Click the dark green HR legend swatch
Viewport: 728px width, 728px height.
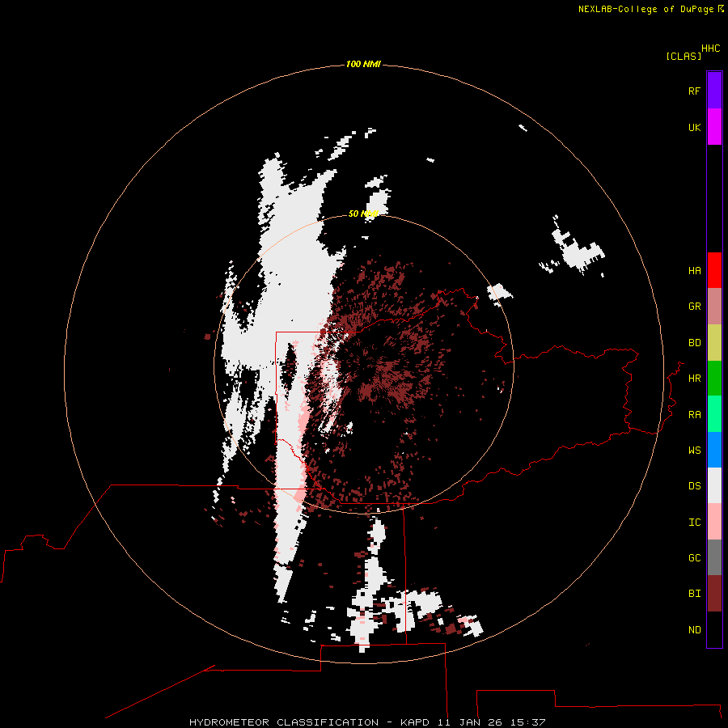(714, 379)
